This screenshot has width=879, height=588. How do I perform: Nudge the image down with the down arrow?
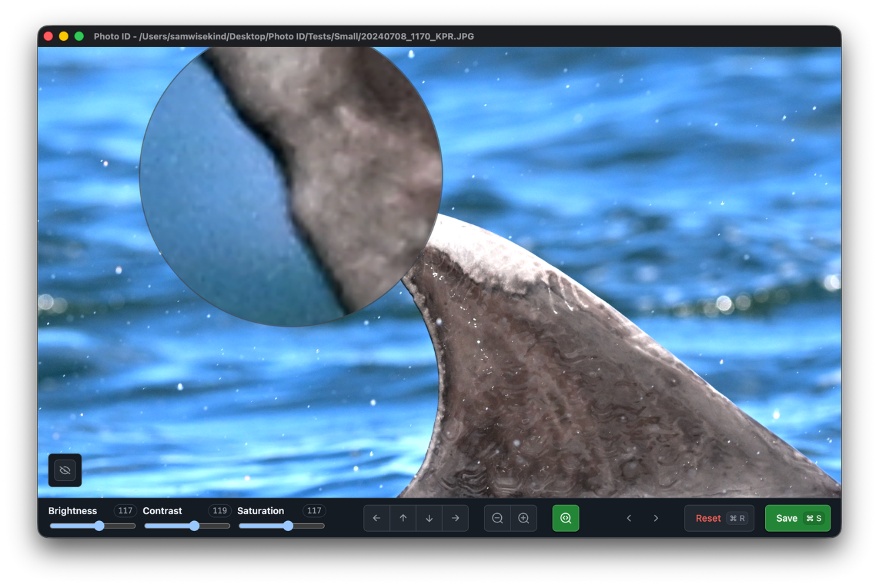429,518
